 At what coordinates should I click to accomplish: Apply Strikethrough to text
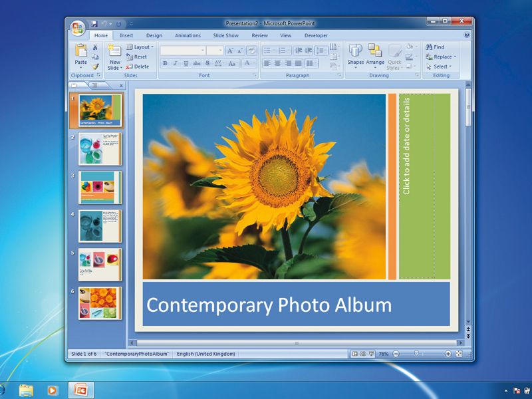click(197, 64)
